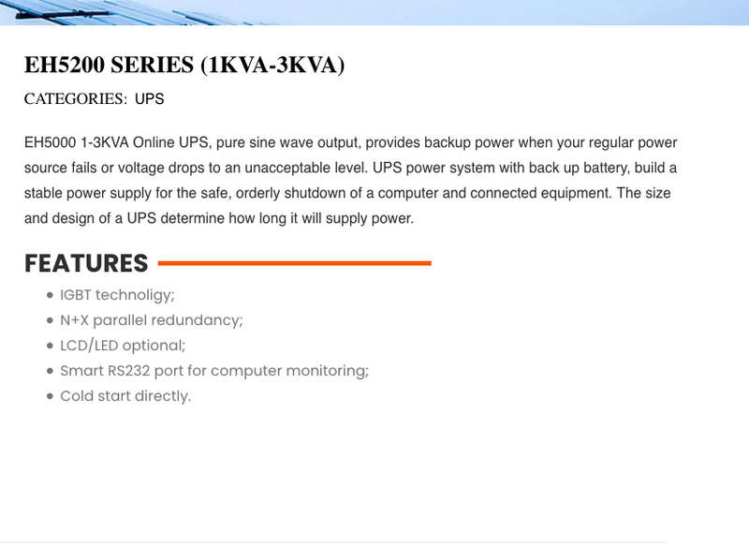Screen dimensions: 749x560
Task: Click the CATEGORIES label text
Action: [x=76, y=99]
